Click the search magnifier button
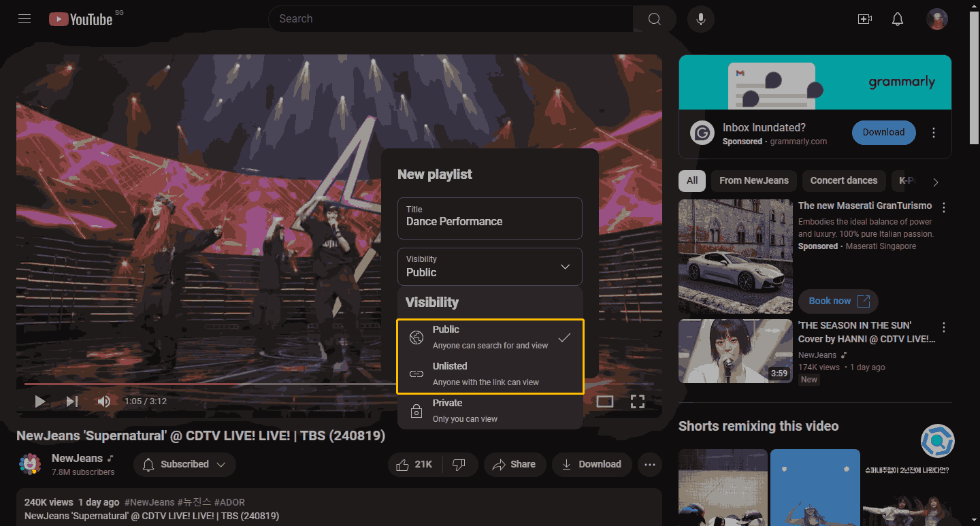This screenshot has height=526, width=980. click(654, 19)
